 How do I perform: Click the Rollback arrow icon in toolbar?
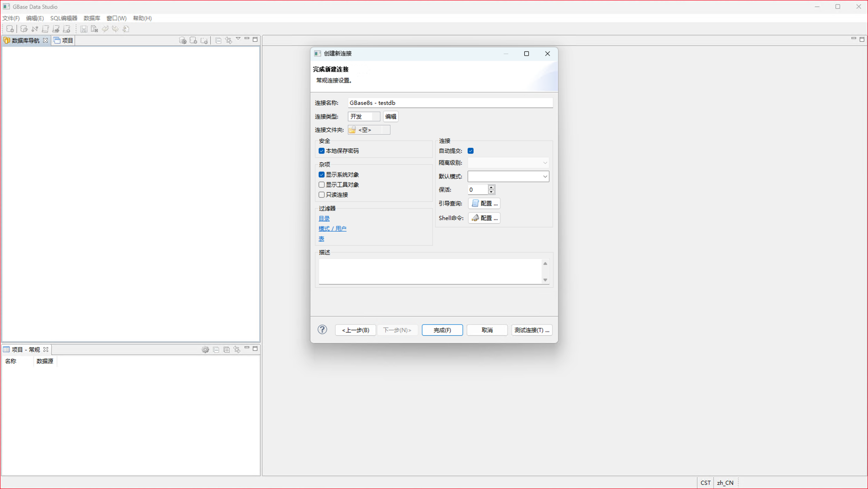click(x=116, y=29)
